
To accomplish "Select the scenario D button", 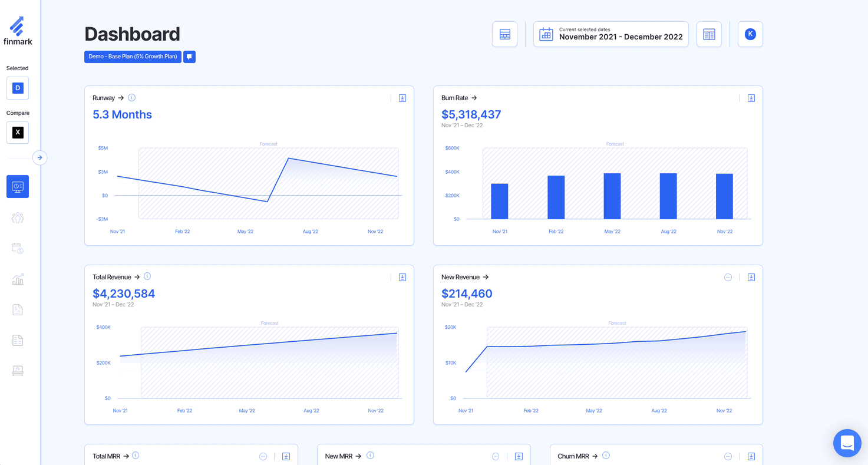I will pyautogui.click(x=18, y=88).
